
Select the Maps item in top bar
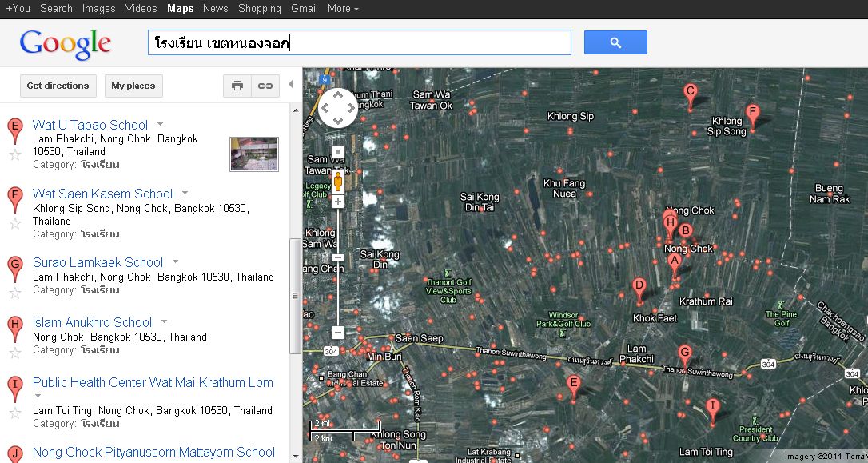point(181,8)
